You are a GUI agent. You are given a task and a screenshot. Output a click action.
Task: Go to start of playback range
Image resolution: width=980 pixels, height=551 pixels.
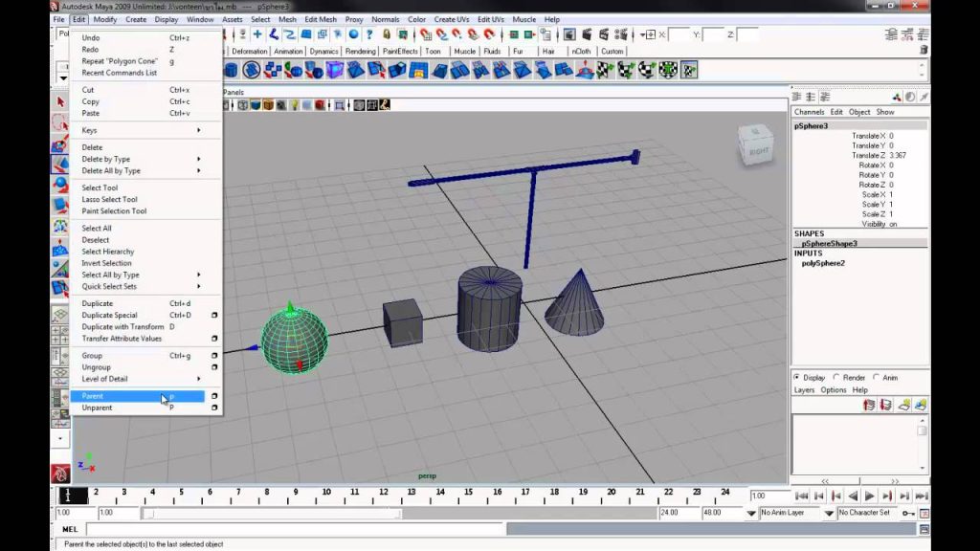802,496
